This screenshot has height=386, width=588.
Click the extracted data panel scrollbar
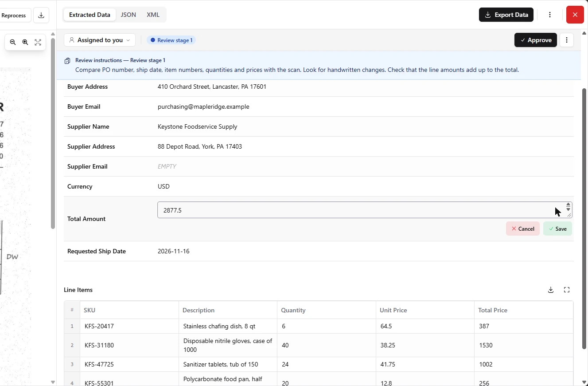click(584, 218)
